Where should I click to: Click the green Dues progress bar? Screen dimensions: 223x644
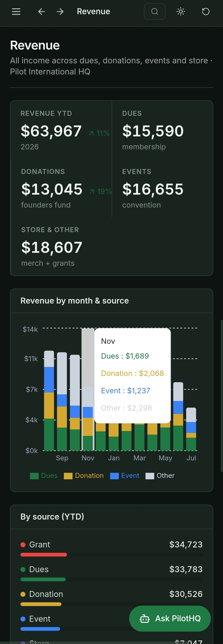tap(43, 579)
